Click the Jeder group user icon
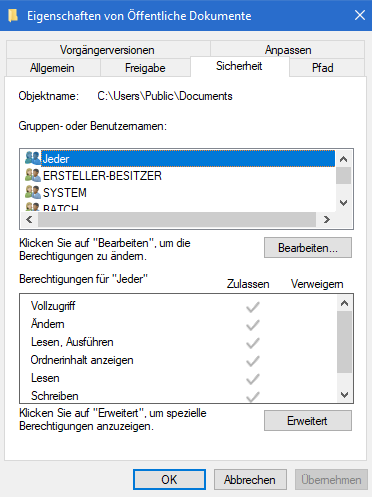 33,158
